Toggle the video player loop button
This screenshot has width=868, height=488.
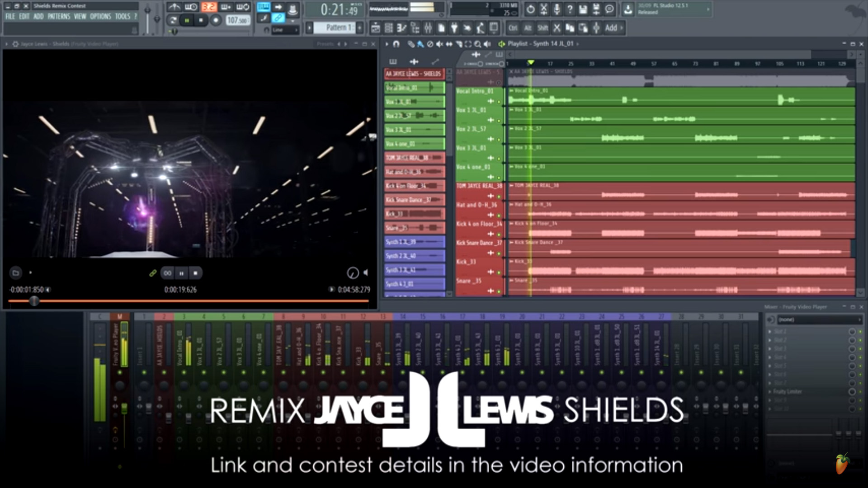(x=167, y=273)
